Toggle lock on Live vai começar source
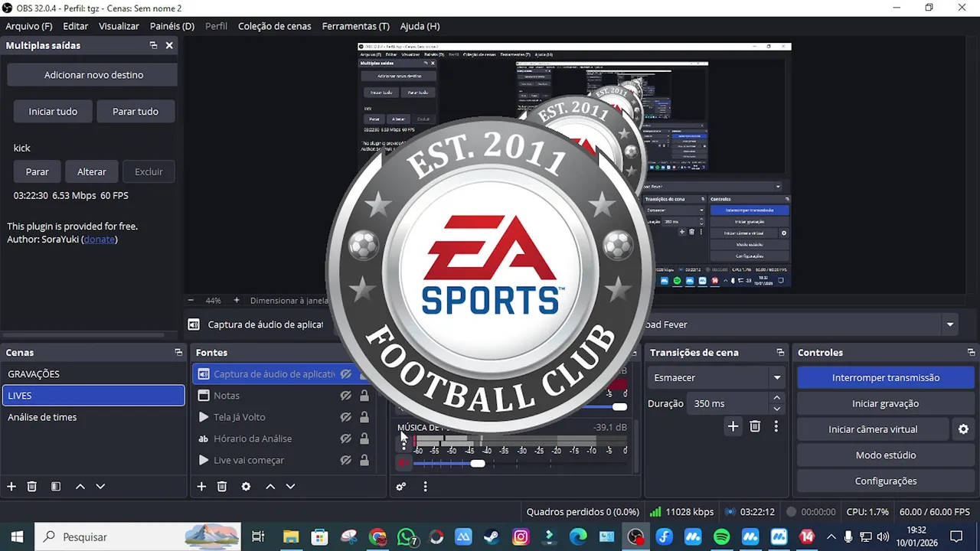 [364, 460]
